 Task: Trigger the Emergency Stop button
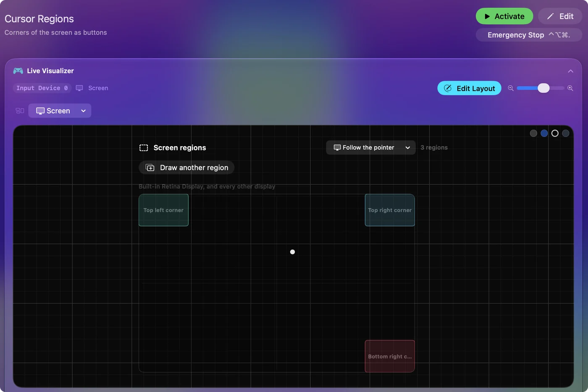[529, 35]
